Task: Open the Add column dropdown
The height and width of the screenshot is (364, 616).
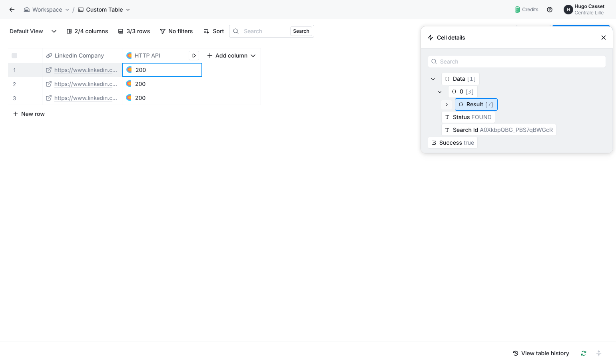Action: coord(231,56)
